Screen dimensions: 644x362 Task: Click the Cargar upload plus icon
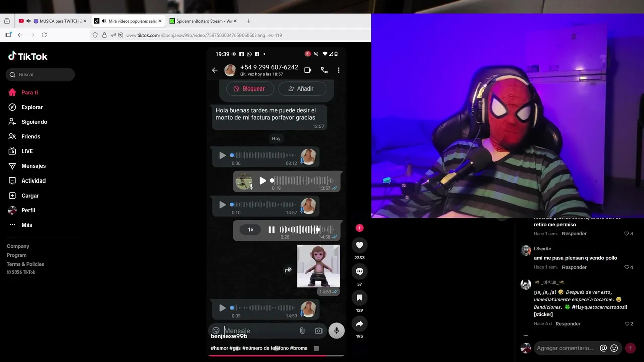point(12,196)
